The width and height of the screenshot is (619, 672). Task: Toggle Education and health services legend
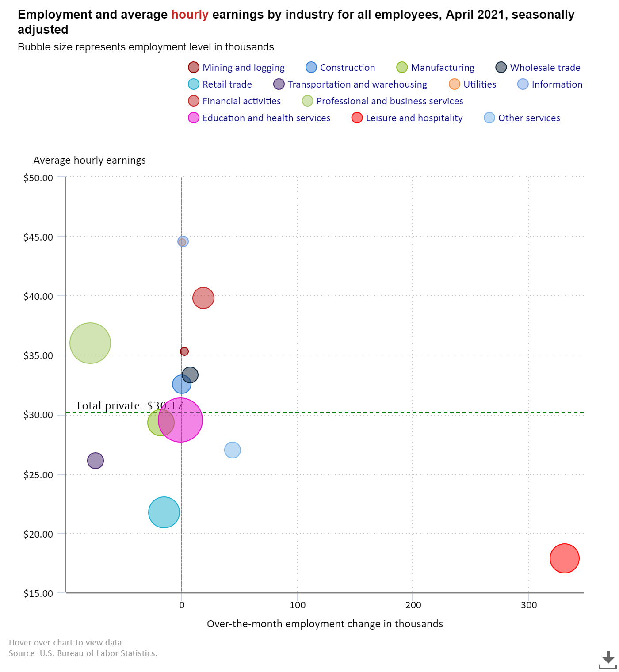(259, 118)
